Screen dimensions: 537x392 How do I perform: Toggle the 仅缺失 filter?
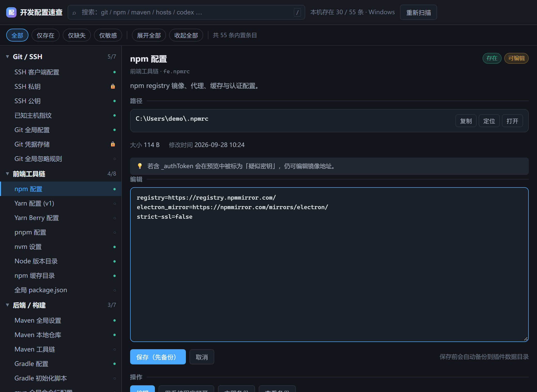coord(77,35)
